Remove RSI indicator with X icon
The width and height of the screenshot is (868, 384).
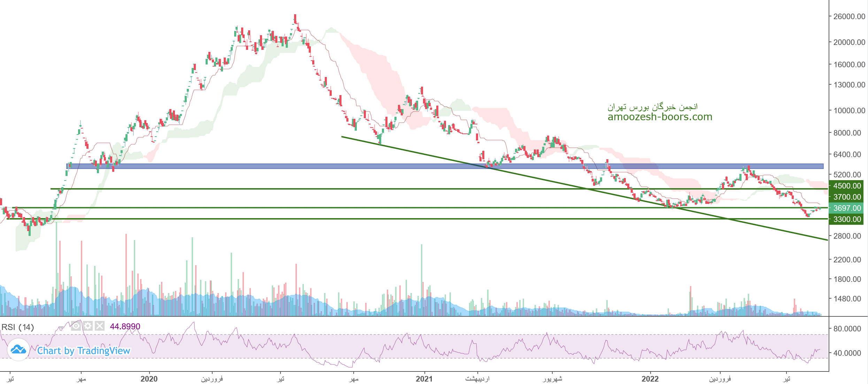pos(100,326)
